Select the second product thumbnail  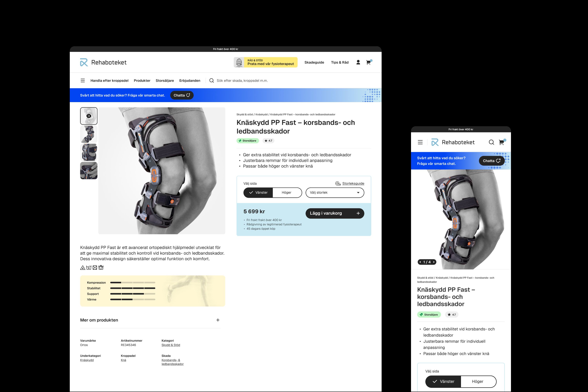(89, 134)
